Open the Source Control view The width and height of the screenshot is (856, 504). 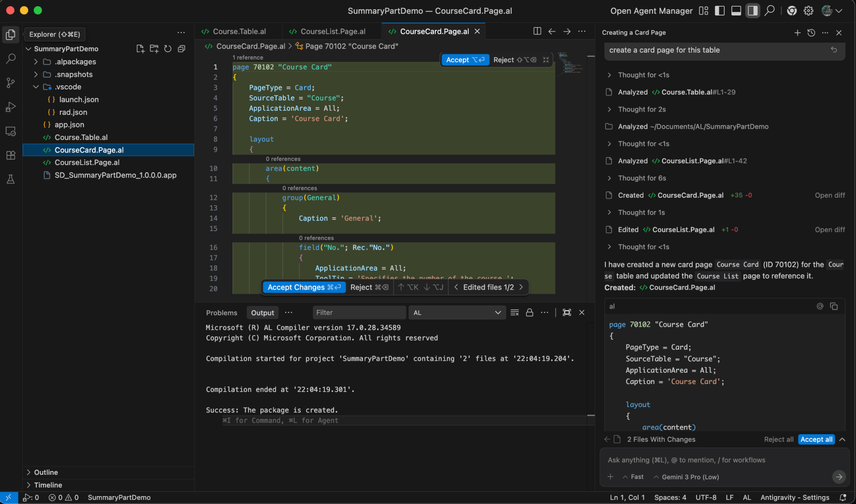click(11, 83)
